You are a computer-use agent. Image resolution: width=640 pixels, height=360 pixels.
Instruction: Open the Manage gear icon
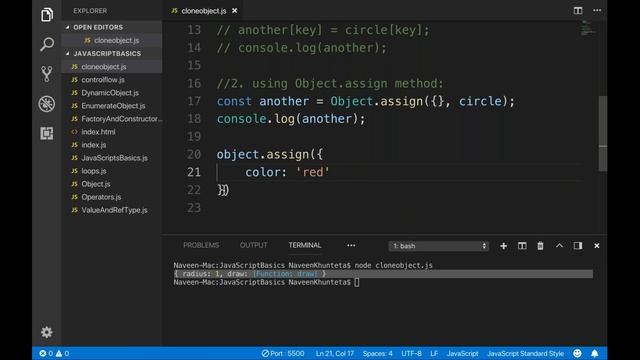[x=47, y=332]
